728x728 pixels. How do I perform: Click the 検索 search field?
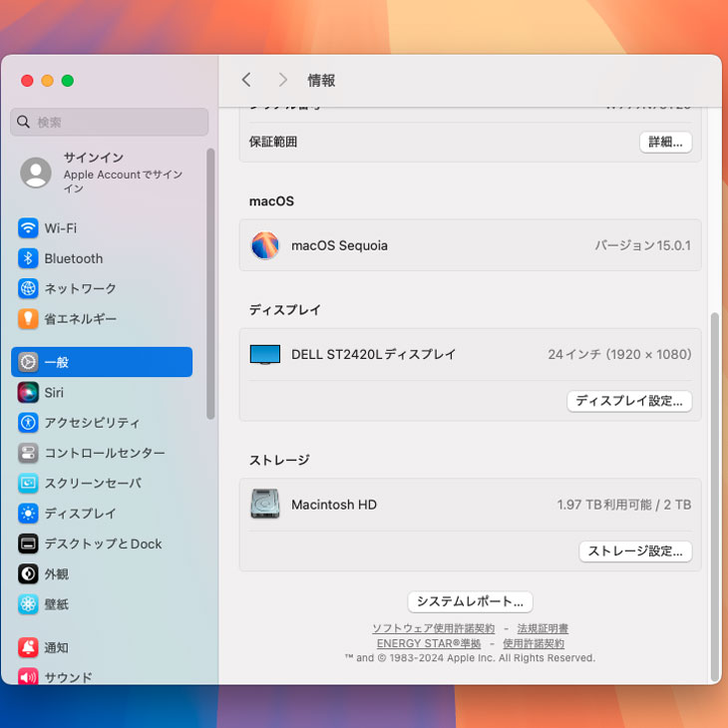(x=109, y=122)
